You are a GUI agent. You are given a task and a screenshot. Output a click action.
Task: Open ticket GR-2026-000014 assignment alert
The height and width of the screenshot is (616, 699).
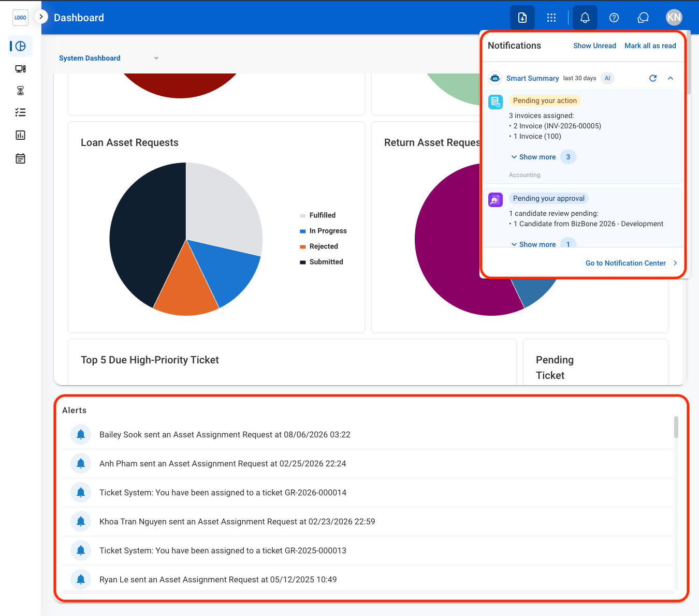[x=368, y=493]
